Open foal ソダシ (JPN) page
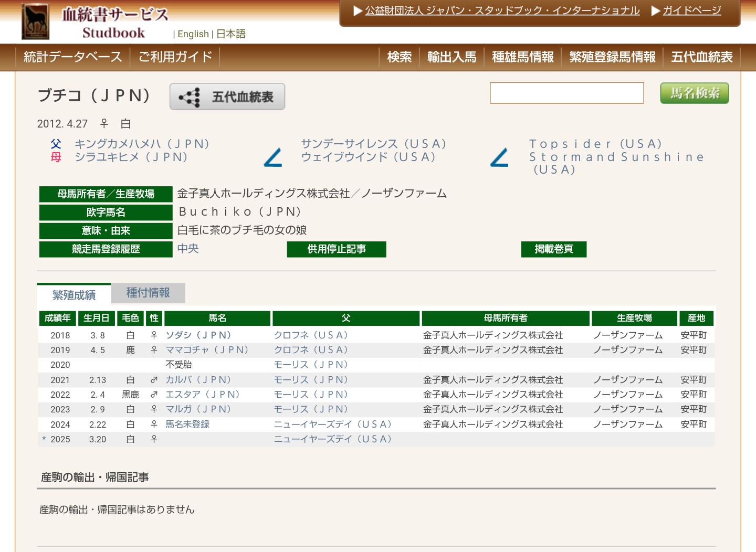 tap(198, 335)
